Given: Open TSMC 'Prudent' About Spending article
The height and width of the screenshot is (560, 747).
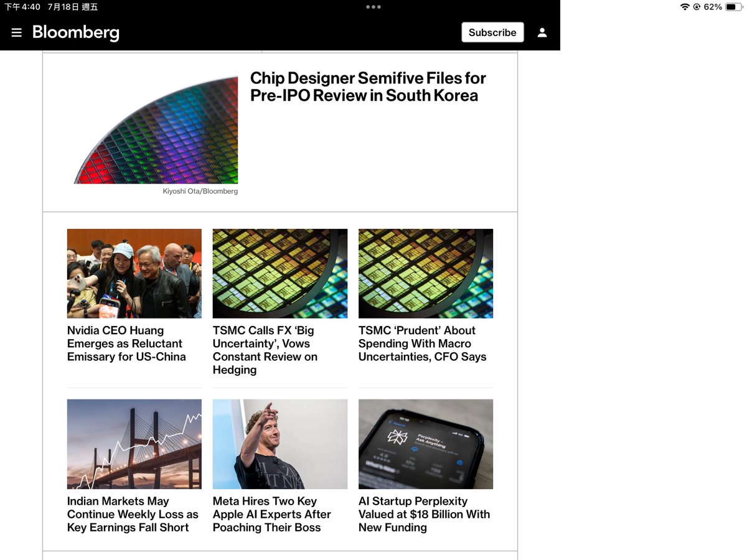Looking at the screenshot, I should tap(423, 343).
